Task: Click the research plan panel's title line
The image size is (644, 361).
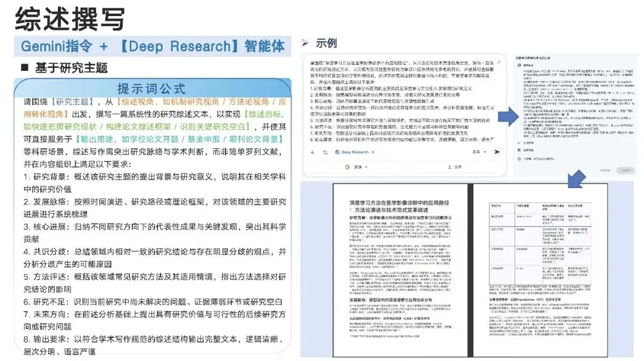Action: click(533, 58)
